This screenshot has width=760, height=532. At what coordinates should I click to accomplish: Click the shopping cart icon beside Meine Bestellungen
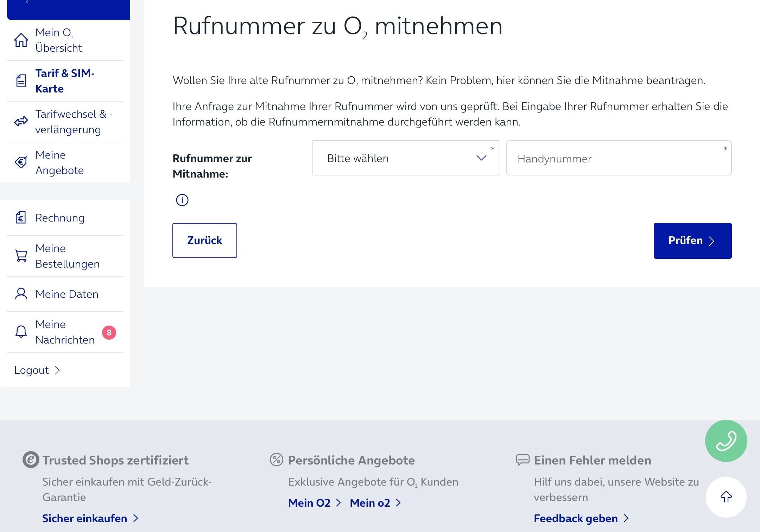point(21,256)
